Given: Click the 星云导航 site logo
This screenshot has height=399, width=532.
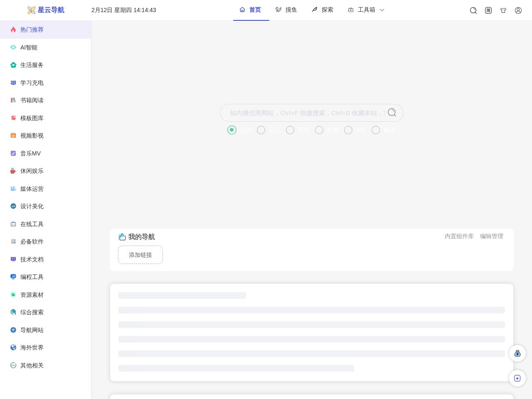Looking at the screenshot, I should click(46, 10).
